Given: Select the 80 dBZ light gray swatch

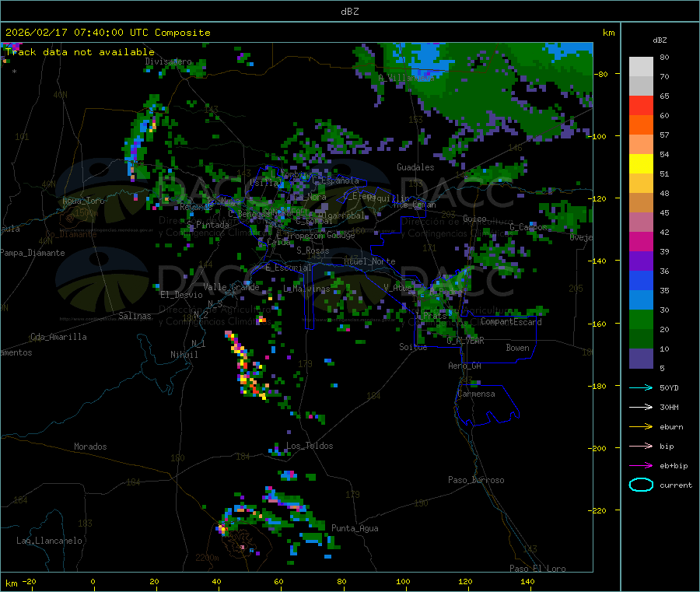Looking at the screenshot, I should (x=641, y=67).
